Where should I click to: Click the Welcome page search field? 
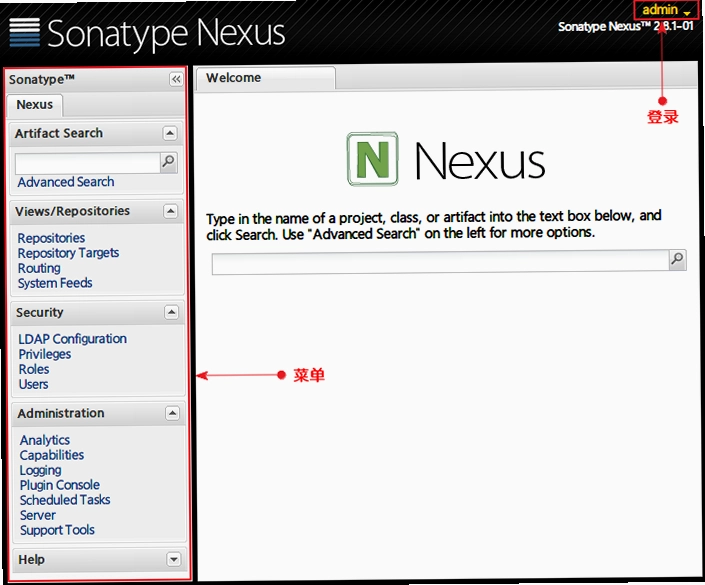[441, 262]
